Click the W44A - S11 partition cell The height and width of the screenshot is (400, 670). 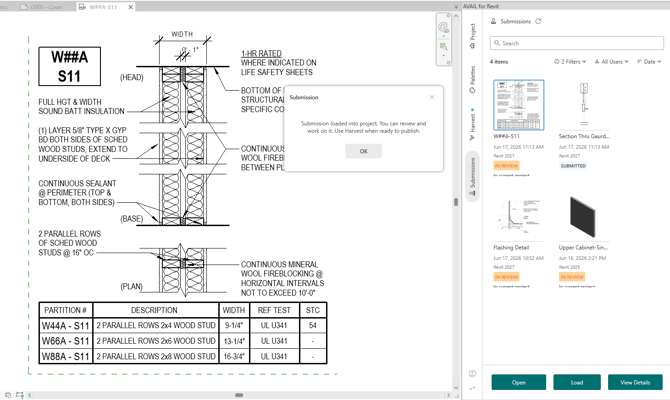66,326
